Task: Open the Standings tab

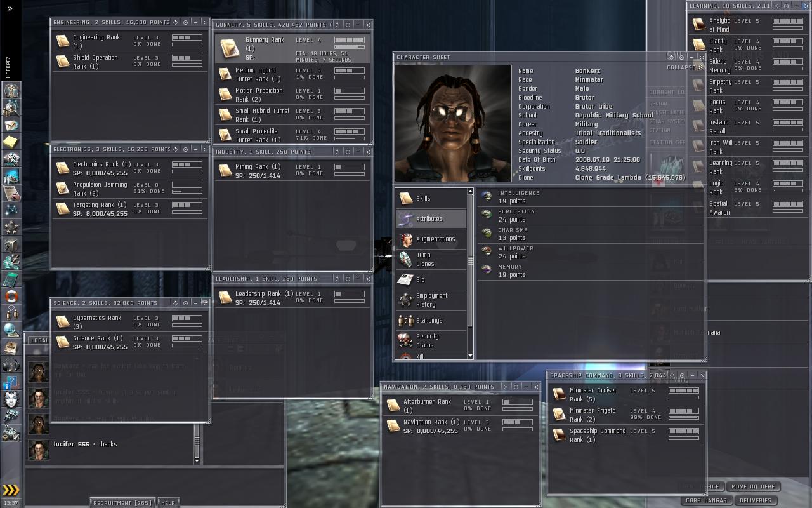Action: [431, 321]
